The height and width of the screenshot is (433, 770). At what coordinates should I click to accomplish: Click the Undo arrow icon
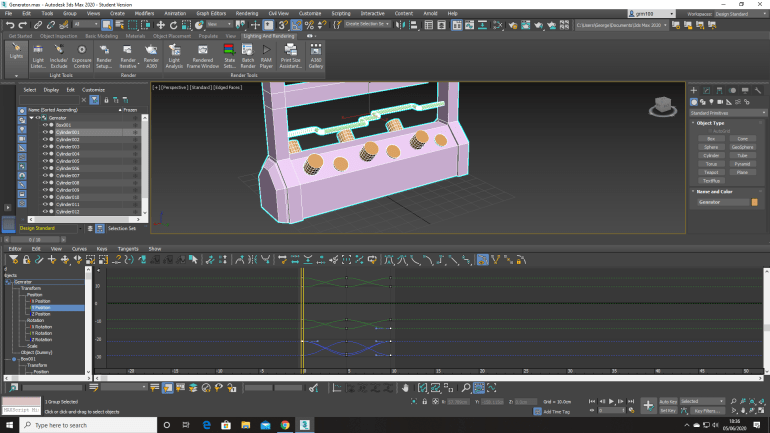[10, 25]
